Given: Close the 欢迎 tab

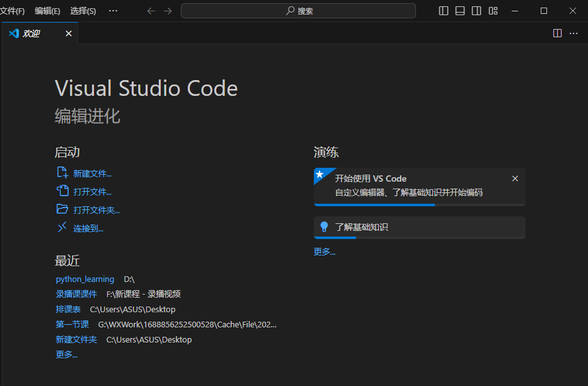Looking at the screenshot, I should coord(69,34).
